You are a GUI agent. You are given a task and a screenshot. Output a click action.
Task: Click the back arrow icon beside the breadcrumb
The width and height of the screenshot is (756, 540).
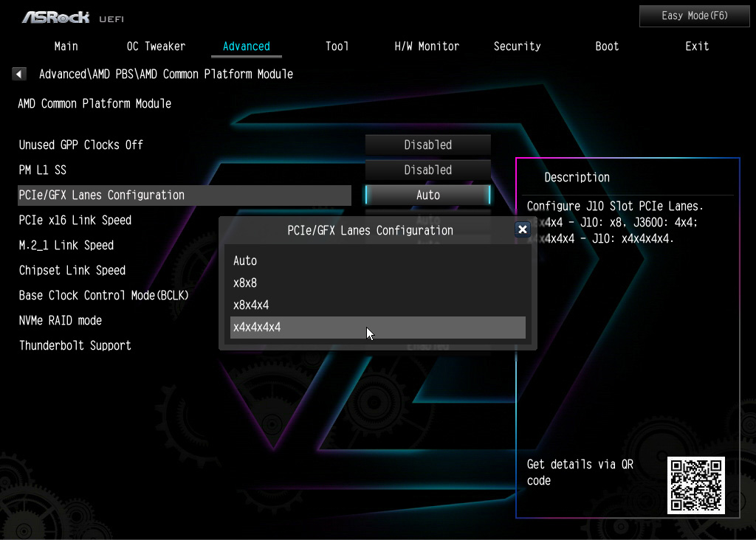pos(18,75)
